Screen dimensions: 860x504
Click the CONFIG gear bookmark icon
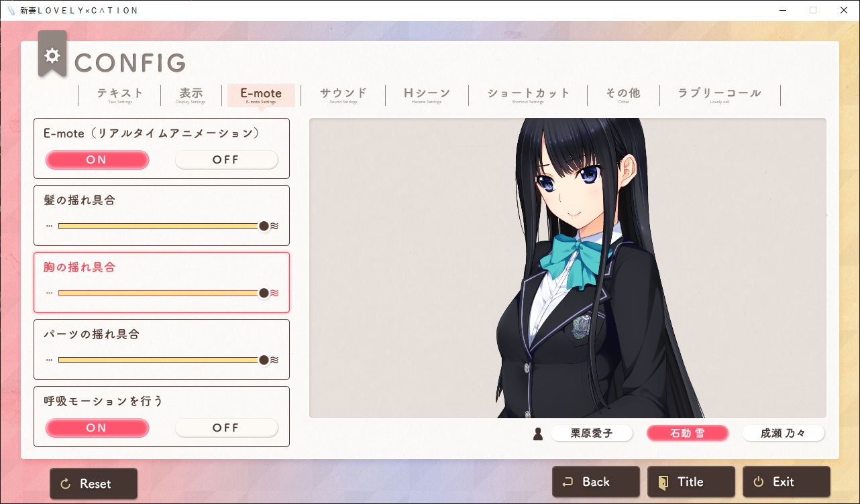pyautogui.click(x=52, y=54)
